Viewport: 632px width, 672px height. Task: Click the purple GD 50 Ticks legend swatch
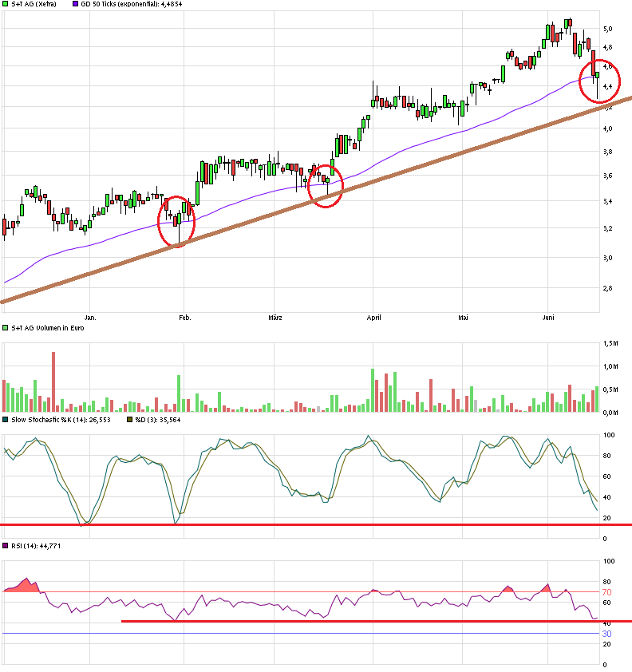[77, 4]
